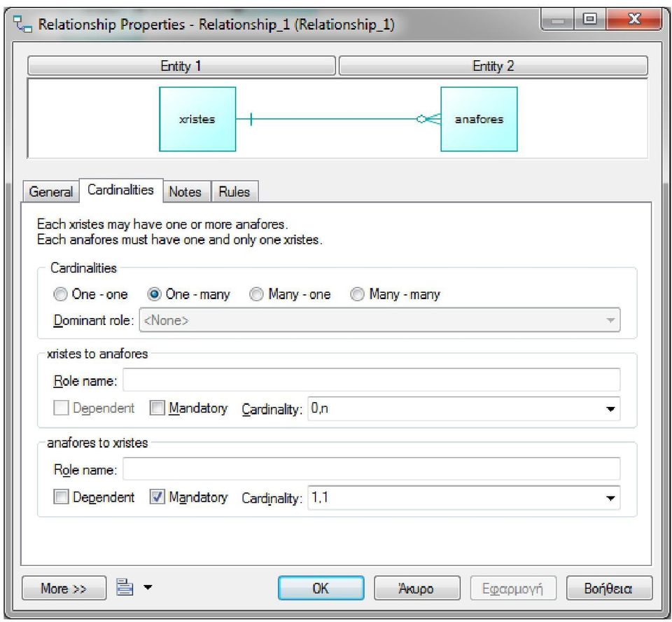
Task: Switch to the Cardinalities tab
Action: coord(121,190)
